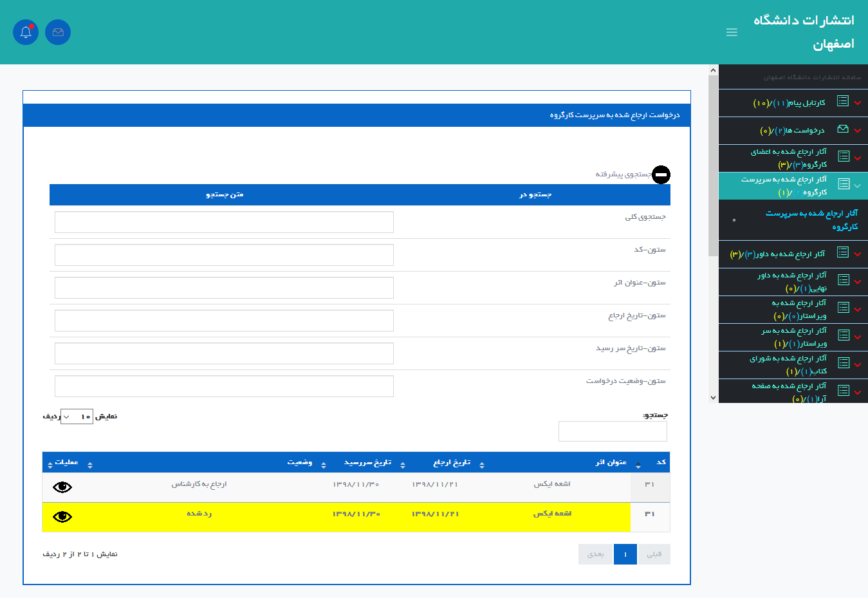Click the بعدی pagination button
Image resolution: width=868 pixels, height=598 pixels.
click(595, 554)
